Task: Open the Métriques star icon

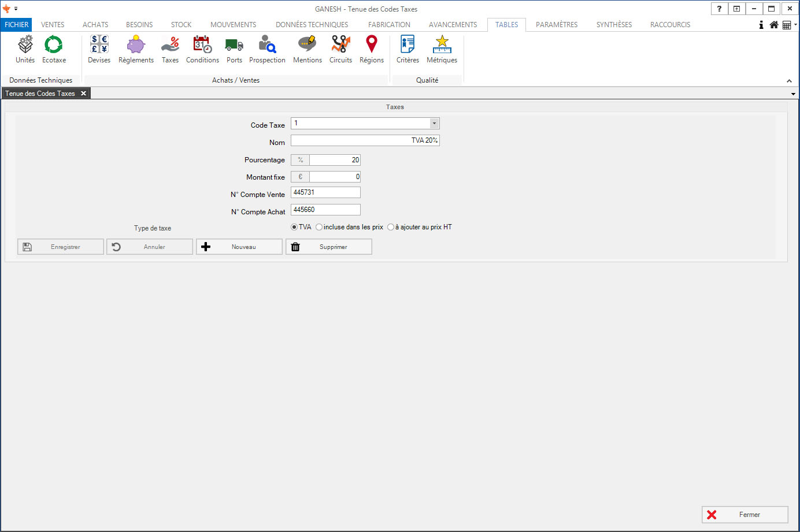Action: pyautogui.click(x=442, y=45)
